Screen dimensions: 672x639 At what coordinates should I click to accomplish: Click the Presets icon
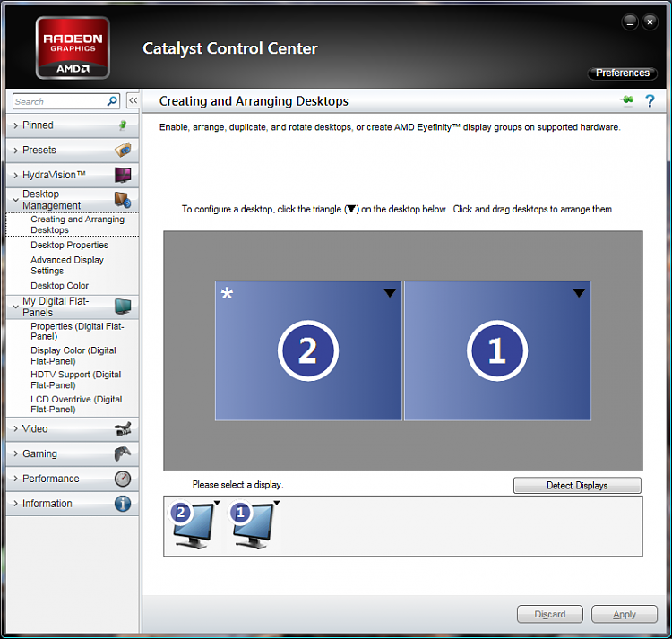pyautogui.click(x=123, y=150)
